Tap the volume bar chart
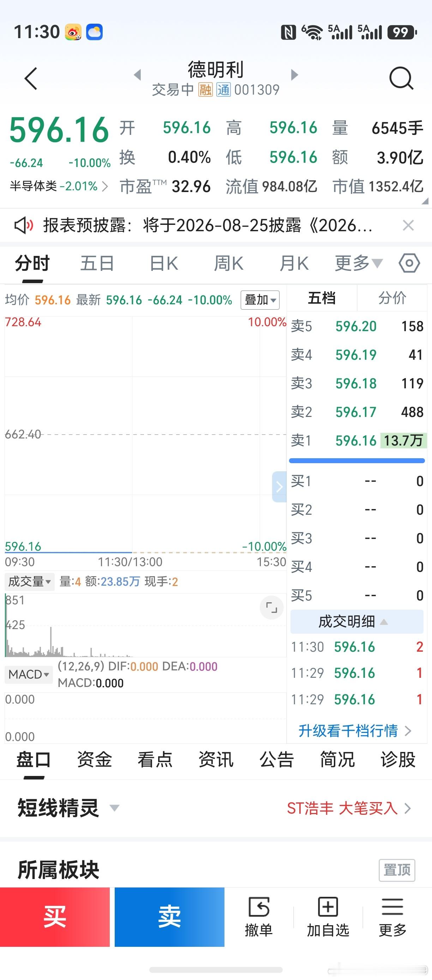The image size is (432, 980). 145,625
